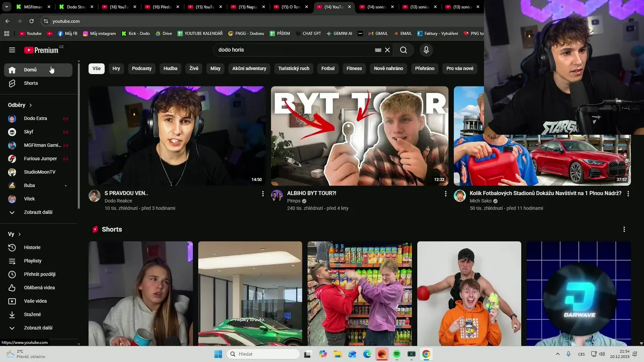Select the Vše filter chip
Screen dimensions: 644x362
97,68
